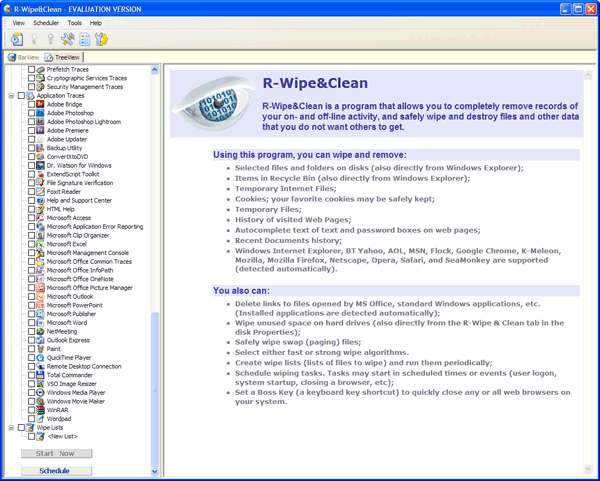600x481 pixels.
Task: Tick the Wipe Lists checkbox
Action: (x=21, y=427)
